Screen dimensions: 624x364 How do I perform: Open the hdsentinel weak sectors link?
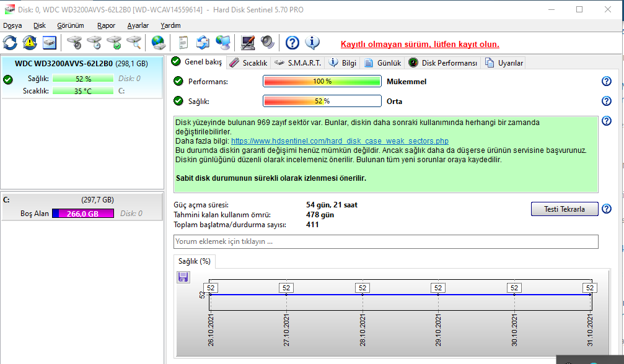[340, 141]
